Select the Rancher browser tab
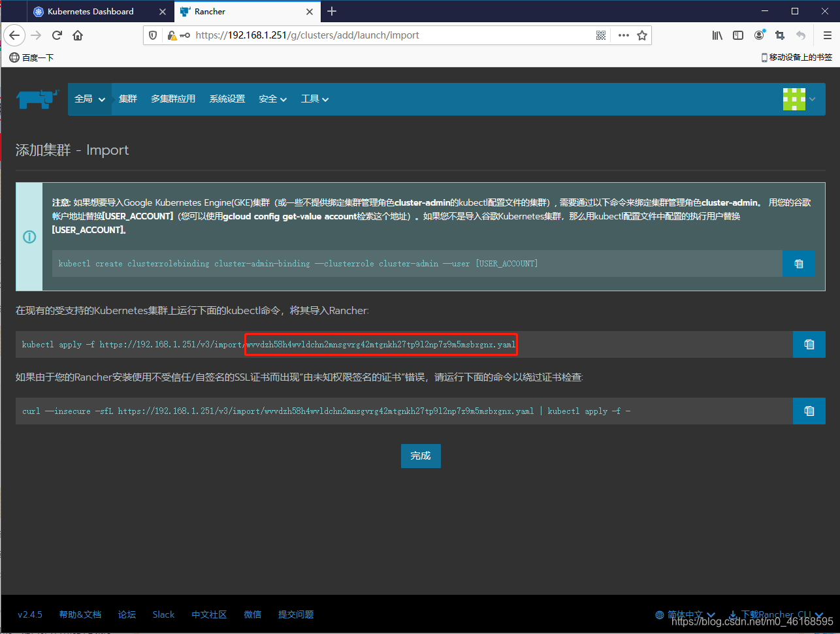 click(247, 11)
